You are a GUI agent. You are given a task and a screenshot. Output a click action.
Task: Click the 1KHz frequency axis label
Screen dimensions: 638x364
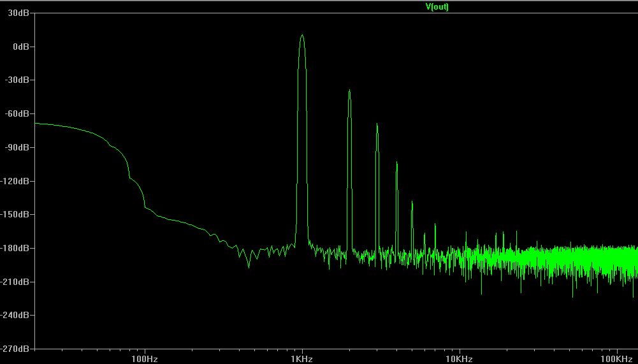[x=302, y=359]
